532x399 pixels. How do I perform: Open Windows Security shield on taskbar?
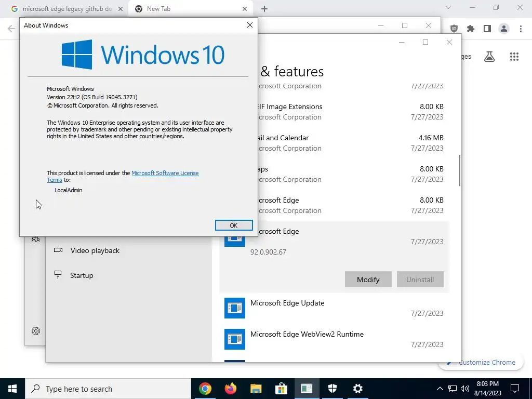[x=332, y=389]
